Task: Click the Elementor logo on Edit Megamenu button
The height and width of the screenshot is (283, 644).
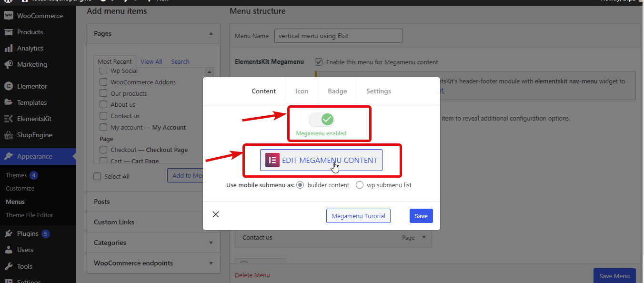Action: point(272,161)
